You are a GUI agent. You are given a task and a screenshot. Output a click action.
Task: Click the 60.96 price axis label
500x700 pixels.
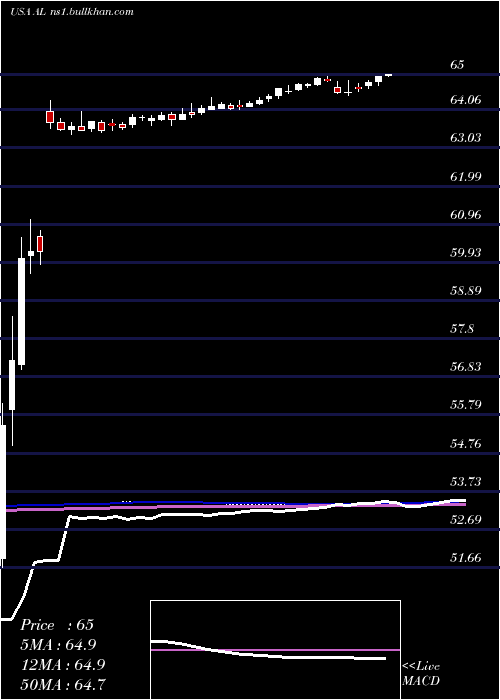coord(466,215)
